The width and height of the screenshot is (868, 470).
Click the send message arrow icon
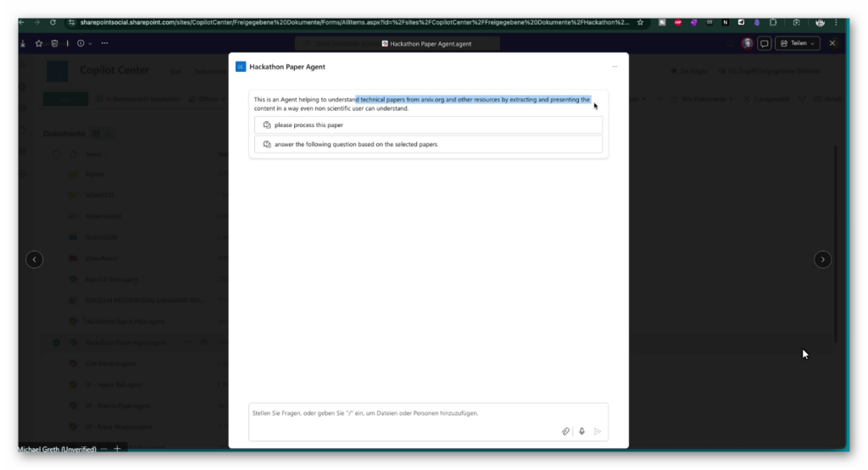coord(598,431)
